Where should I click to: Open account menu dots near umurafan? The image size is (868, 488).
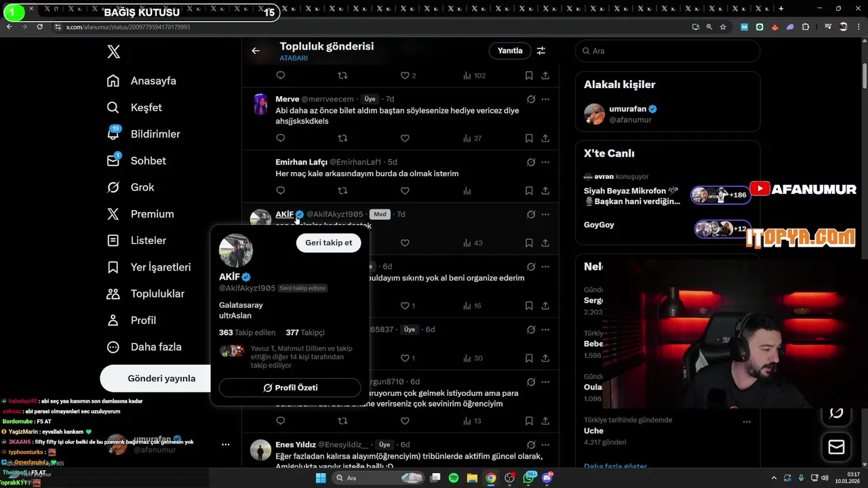225,445
